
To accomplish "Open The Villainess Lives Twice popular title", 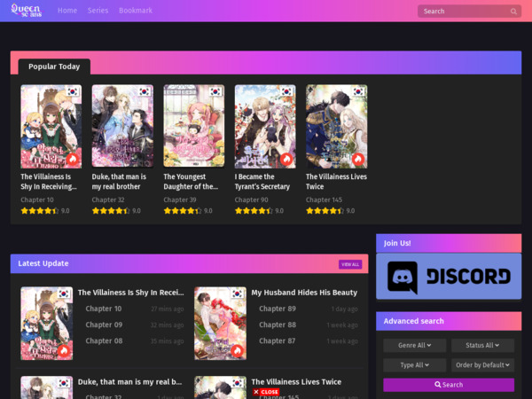I will click(336, 182).
